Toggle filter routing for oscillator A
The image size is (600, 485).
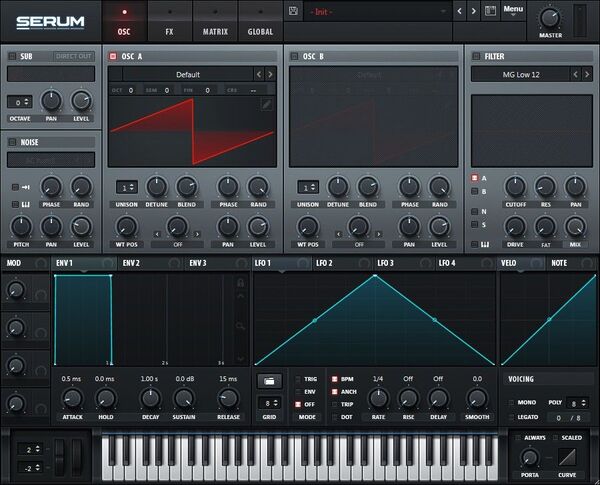474,178
